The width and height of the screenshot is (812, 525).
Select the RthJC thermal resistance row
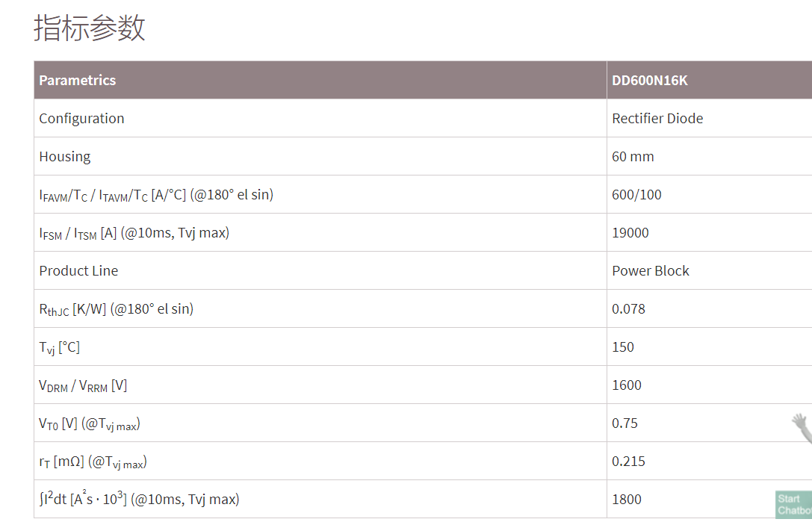[423, 308]
